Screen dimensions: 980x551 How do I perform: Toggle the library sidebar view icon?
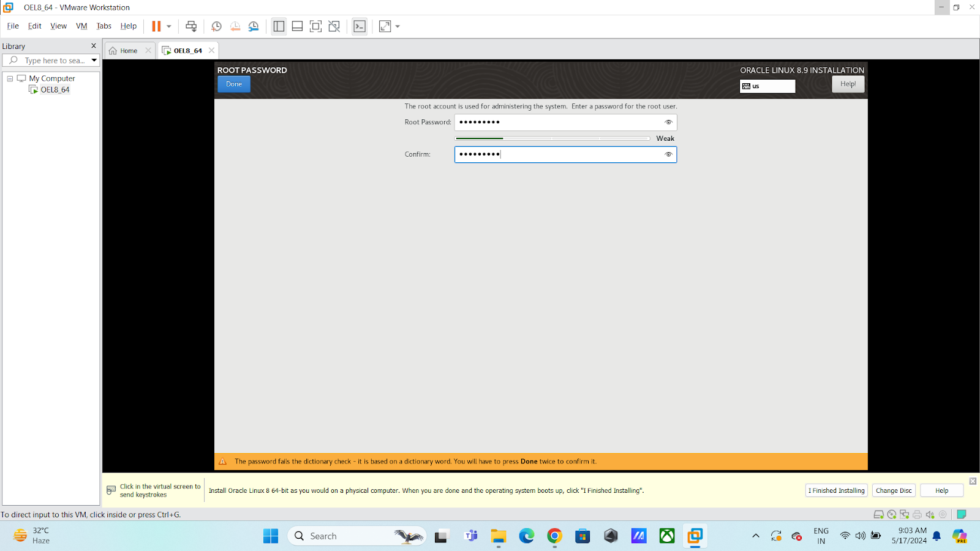tap(279, 26)
